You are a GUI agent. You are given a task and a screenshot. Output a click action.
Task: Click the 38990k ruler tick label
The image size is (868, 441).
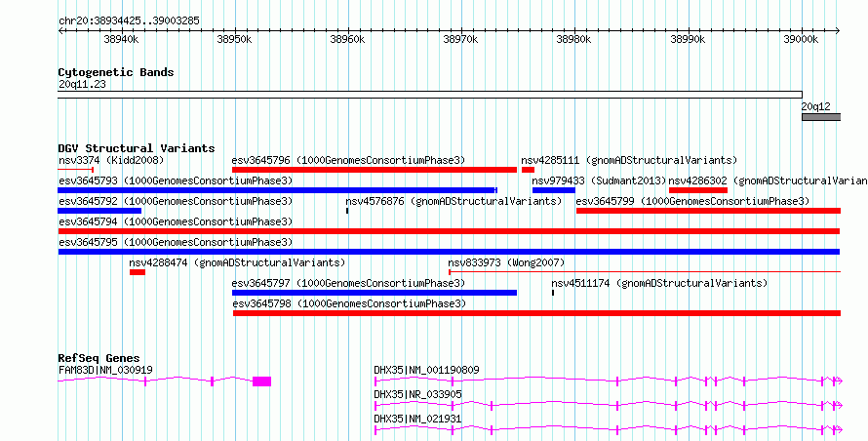tap(687, 39)
